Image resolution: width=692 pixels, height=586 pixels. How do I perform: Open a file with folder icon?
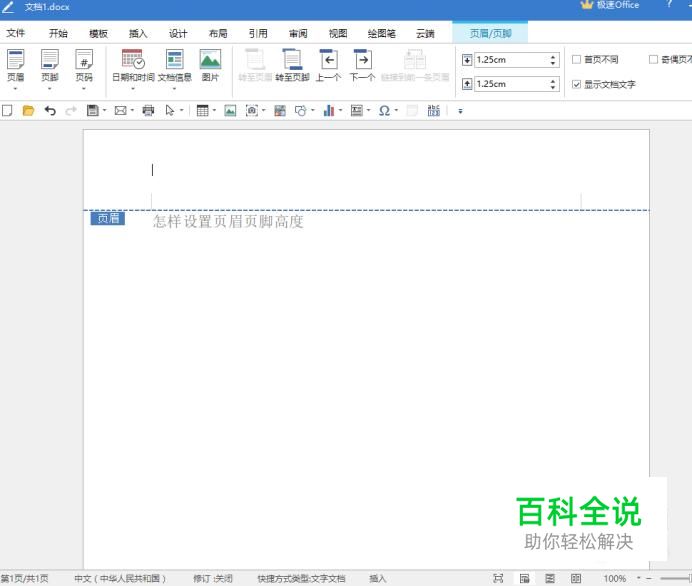[28, 110]
